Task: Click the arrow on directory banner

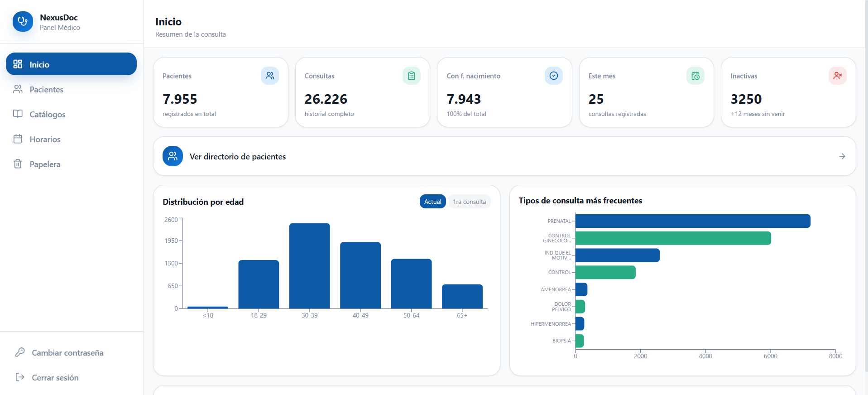Action: [x=842, y=156]
